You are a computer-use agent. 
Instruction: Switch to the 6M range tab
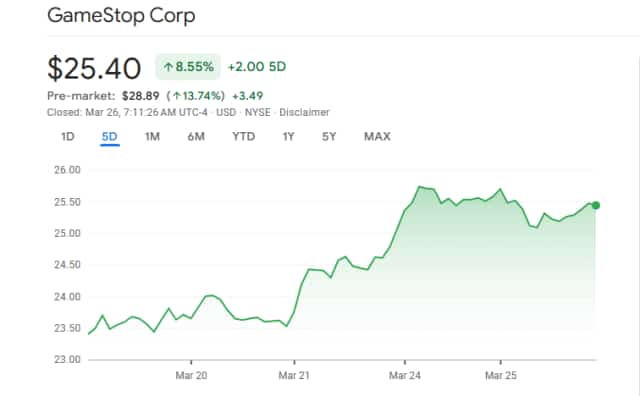pyautogui.click(x=196, y=136)
